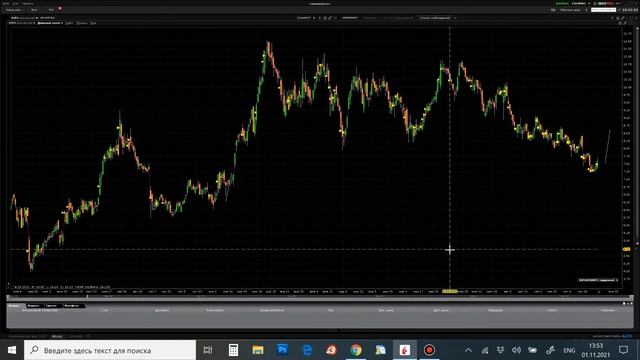Switch to the active trading platform taskbar icon

pyautogui.click(x=405, y=350)
